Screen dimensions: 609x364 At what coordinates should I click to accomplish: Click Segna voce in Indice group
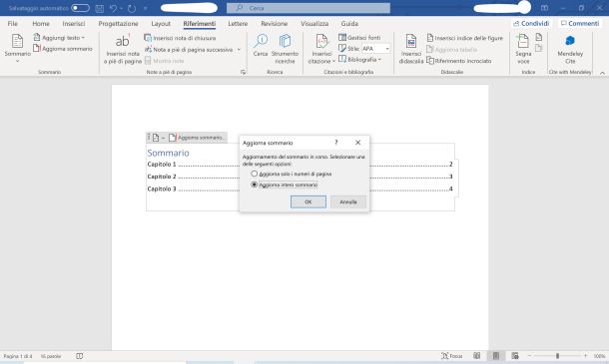pos(523,49)
